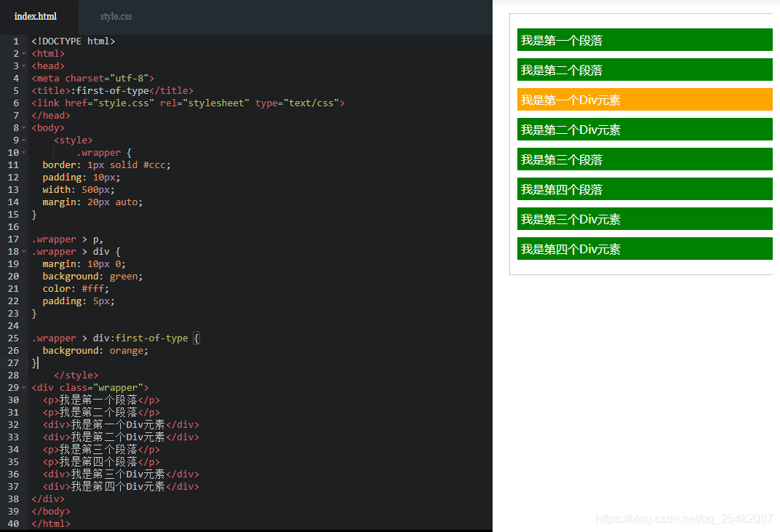Click the background: green declaration
This screenshot has height=532, width=780.
pos(92,277)
